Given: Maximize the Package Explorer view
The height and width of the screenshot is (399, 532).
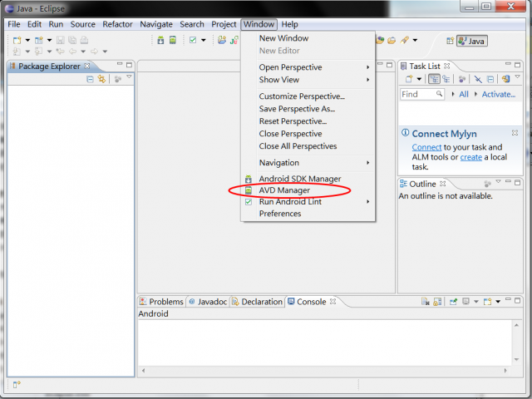Looking at the screenshot, I should (x=129, y=65).
